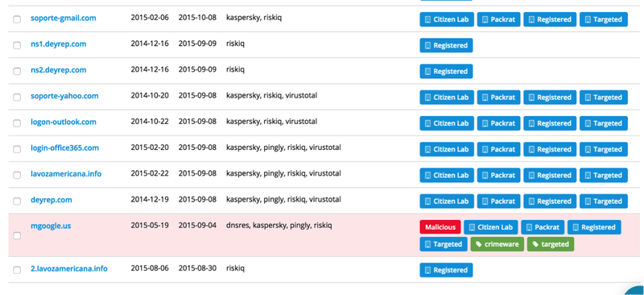Click Citizen Lab tag on mgoogle.us row
The width and height of the screenshot is (644, 295).
(491, 227)
